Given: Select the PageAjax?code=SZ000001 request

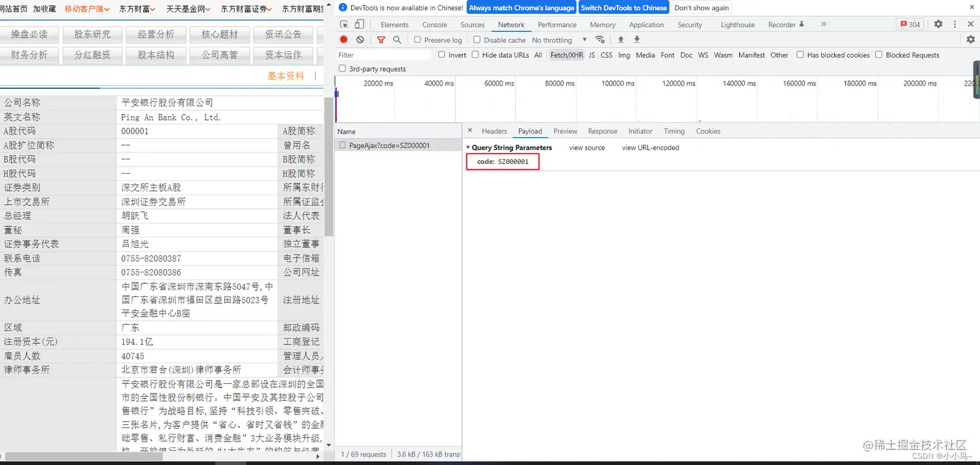Looking at the screenshot, I should pyautogui.click(x=398, y=145).
